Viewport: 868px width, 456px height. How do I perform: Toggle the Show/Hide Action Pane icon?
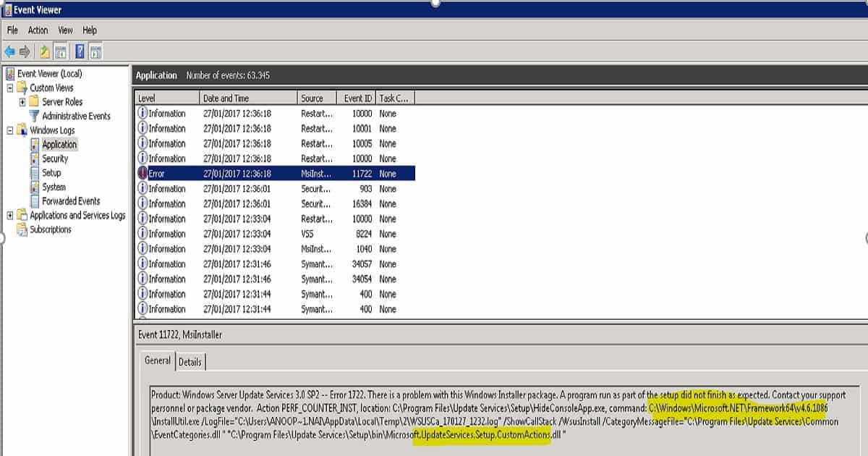pyautogui.click(x=95, y=51)
